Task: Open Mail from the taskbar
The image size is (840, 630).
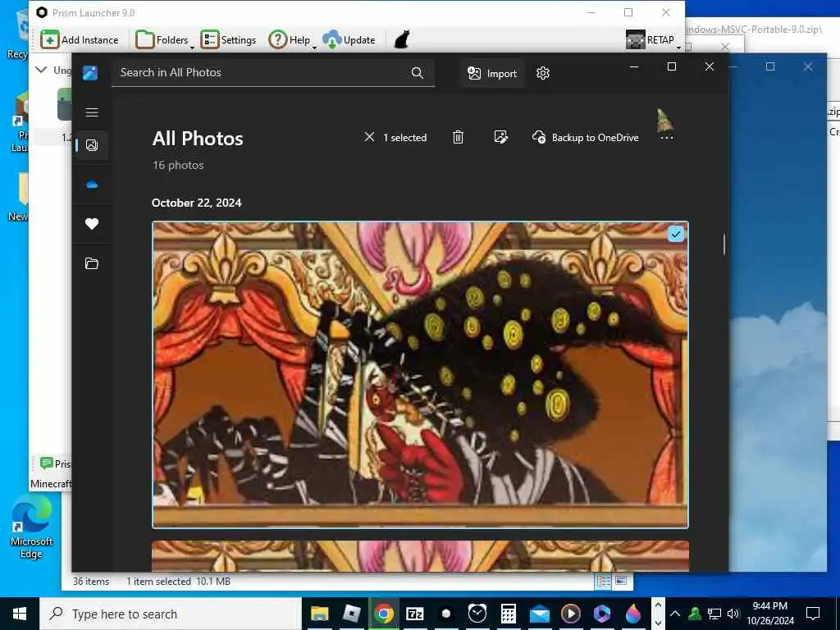Action: (540, 614)
